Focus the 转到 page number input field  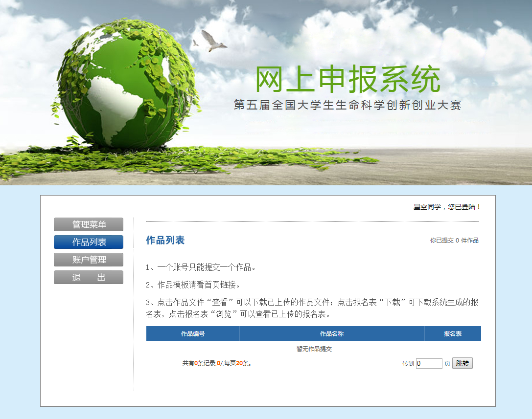pyautogui.click(x=429, y=363)
